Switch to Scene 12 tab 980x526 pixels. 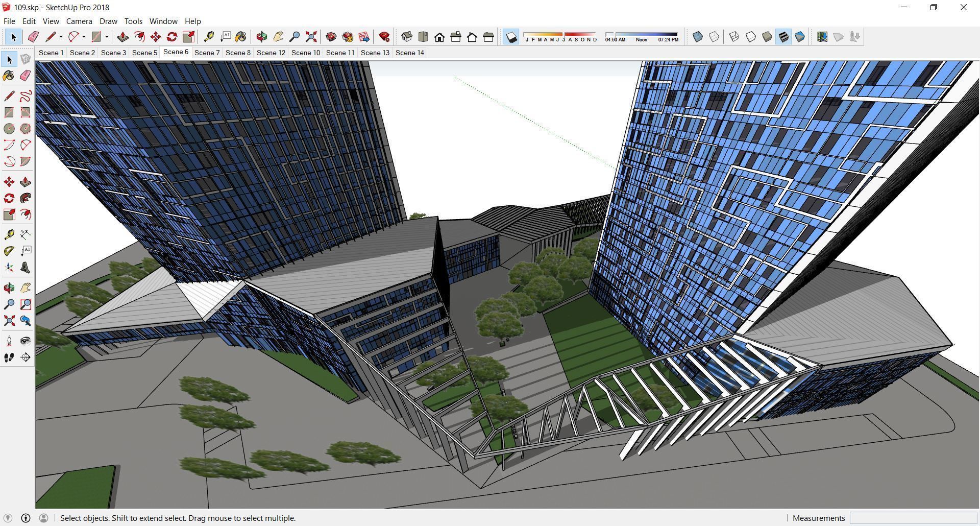[271, 53]
